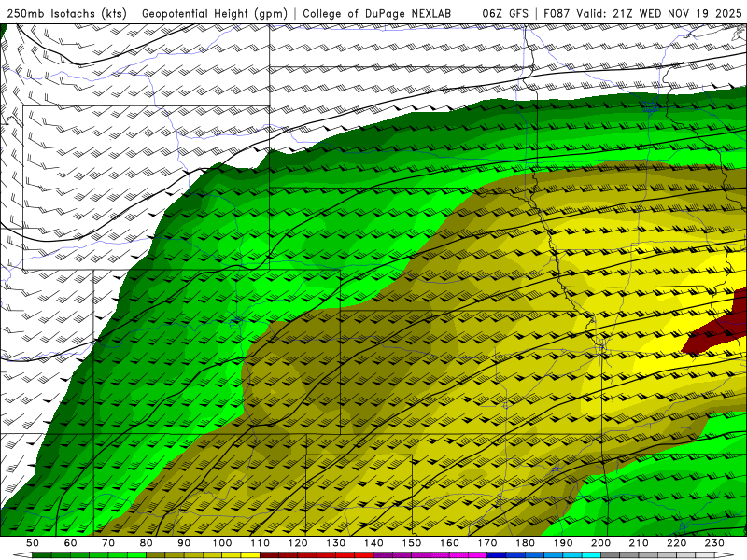Select the lightest gray 225–230 kt swatch
The height and width of the screenshot is (560, 747).
[x=705, y=555]
